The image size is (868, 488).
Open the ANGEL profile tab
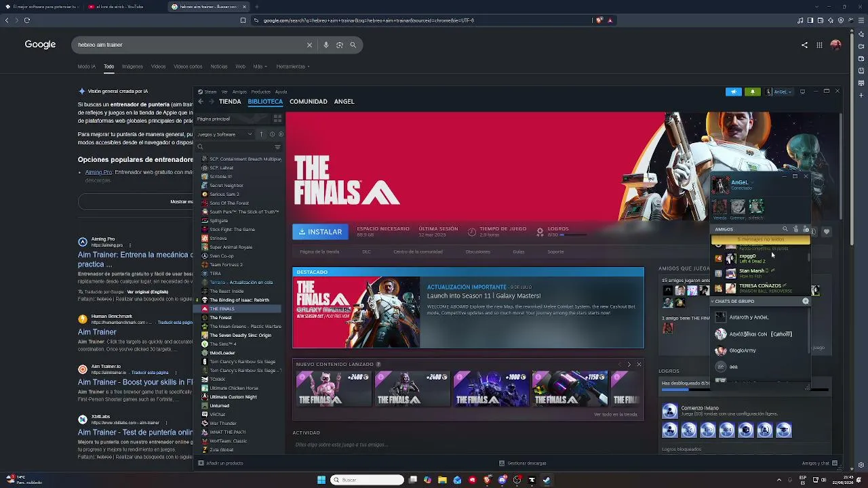click(x=344, y=102)
